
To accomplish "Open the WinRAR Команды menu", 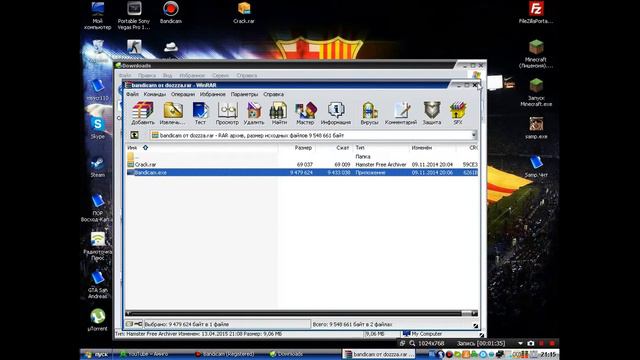I will [154, 94].
